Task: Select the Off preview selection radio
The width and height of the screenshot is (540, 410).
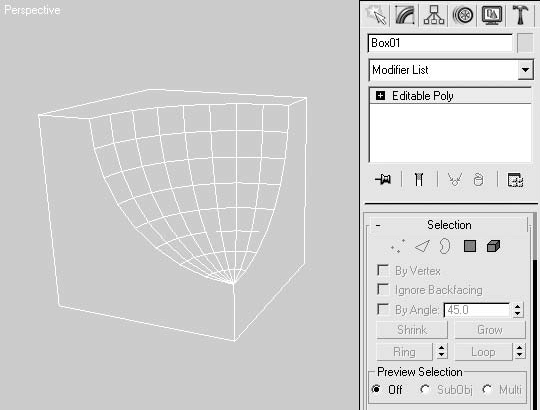Action: coord(376,389)
